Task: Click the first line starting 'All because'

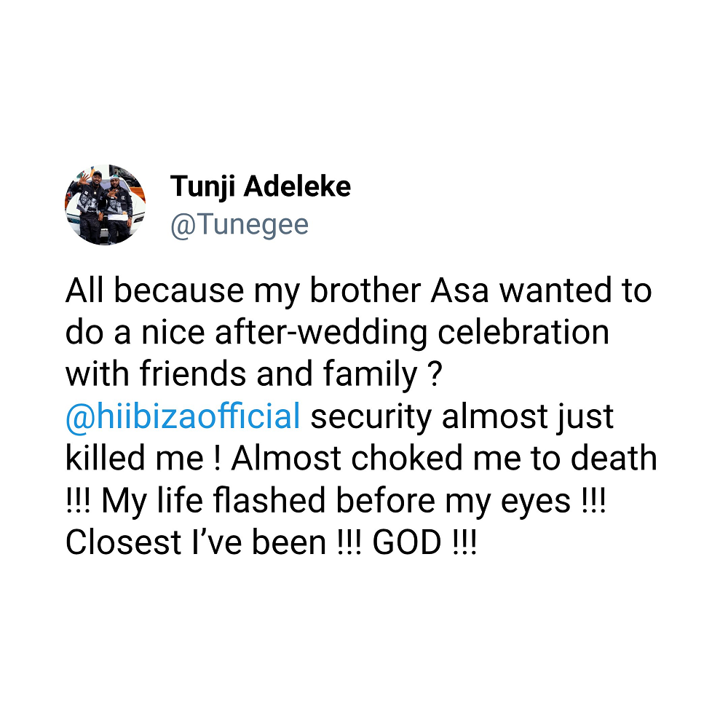Action: pos(358,291)
